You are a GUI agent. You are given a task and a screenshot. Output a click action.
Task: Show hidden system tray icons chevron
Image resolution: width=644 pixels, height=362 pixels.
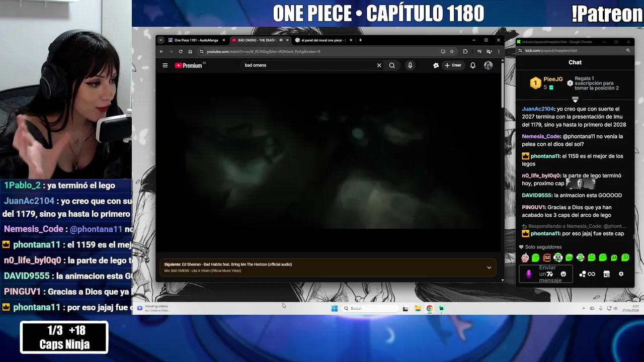(584, 308)
